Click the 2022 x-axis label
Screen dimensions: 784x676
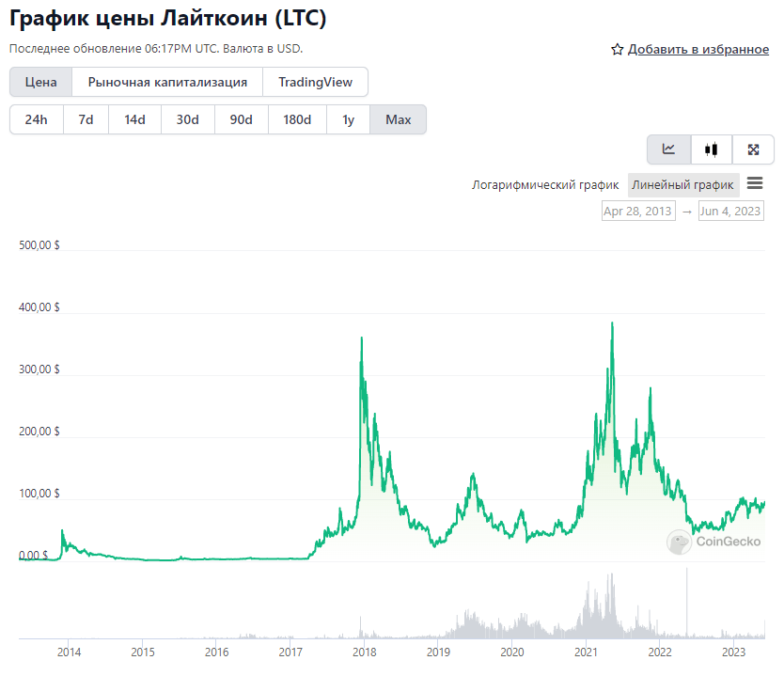pyautogui.click(x=660, y=652)
